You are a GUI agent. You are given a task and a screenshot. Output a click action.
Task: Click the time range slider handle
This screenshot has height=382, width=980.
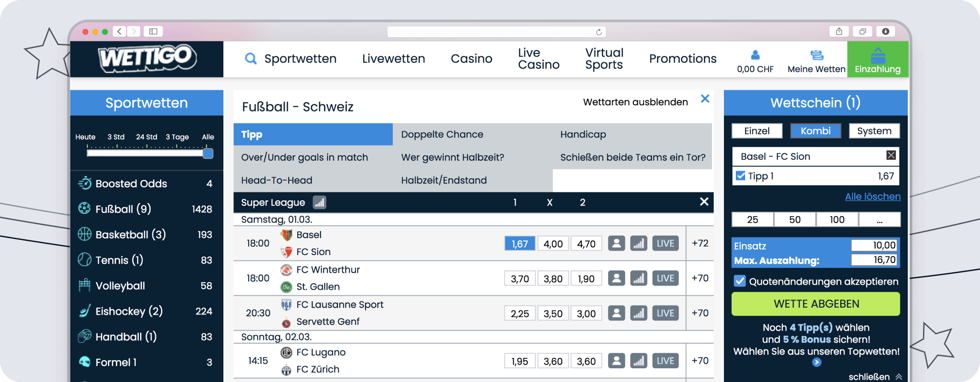pos(208,153)
